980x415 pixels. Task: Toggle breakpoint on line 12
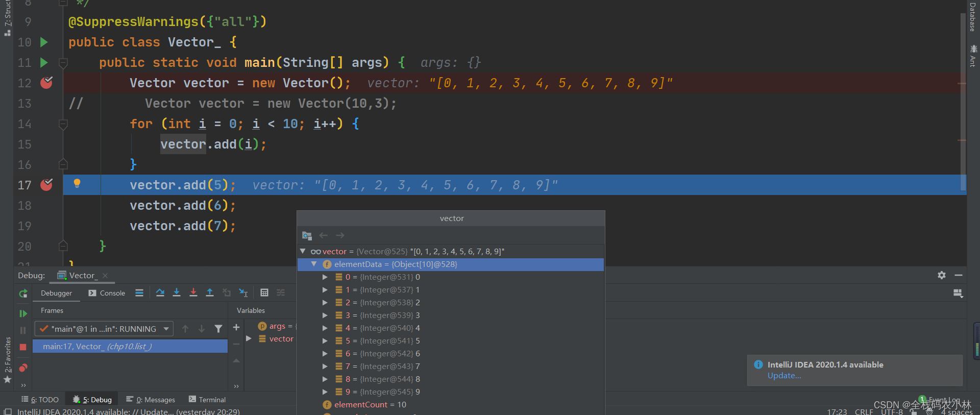coord(46,83)
